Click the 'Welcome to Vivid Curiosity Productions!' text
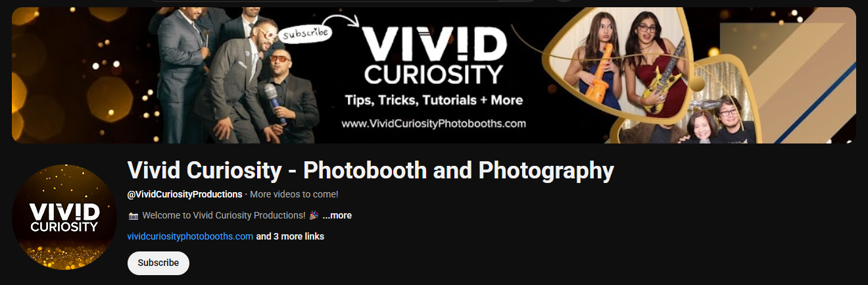This screenshot has width=868, height=285. click(224, 215)
